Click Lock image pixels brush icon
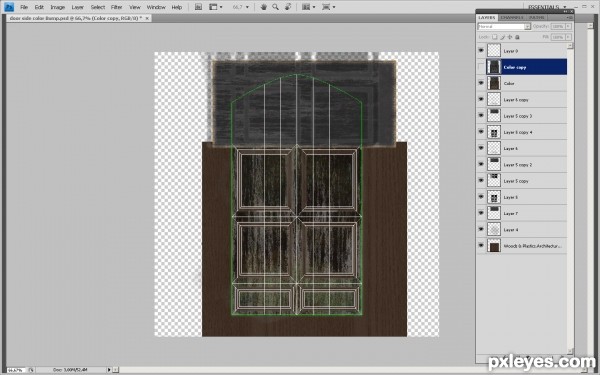The height and width of the screenshot is (375, 600). click(x=502, y=37)
